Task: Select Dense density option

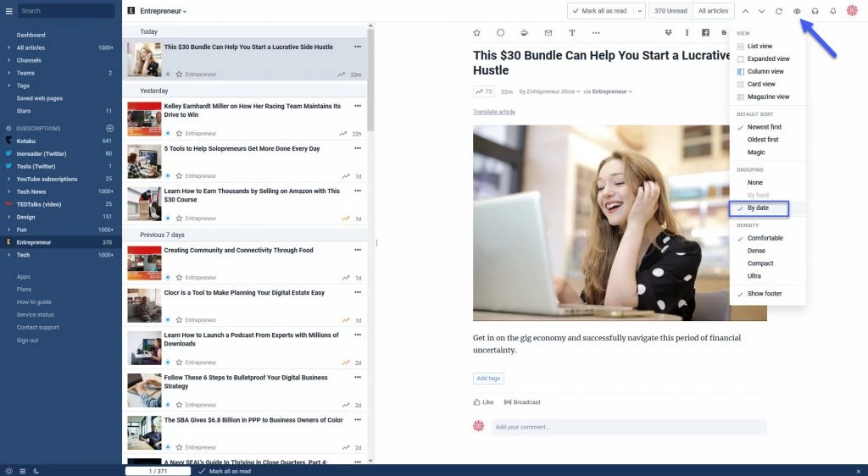Action: tap(756, 251)
